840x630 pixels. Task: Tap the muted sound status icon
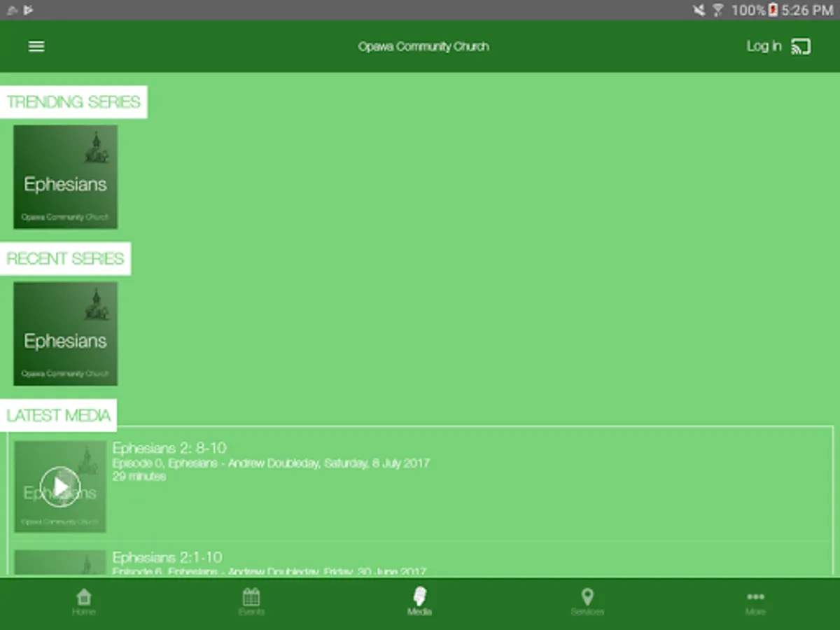tap(699, 10)
